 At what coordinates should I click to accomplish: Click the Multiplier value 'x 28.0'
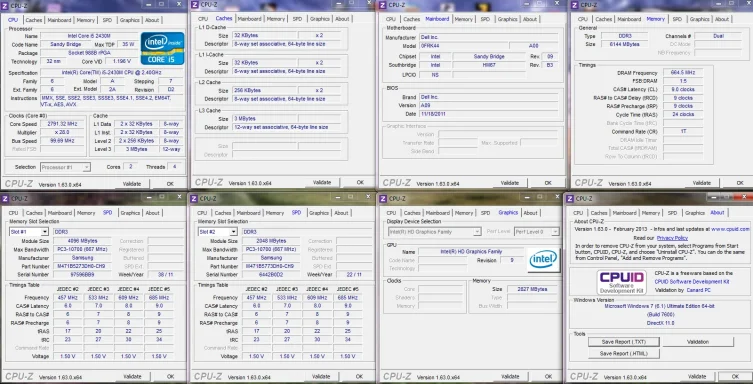point(62,132)
